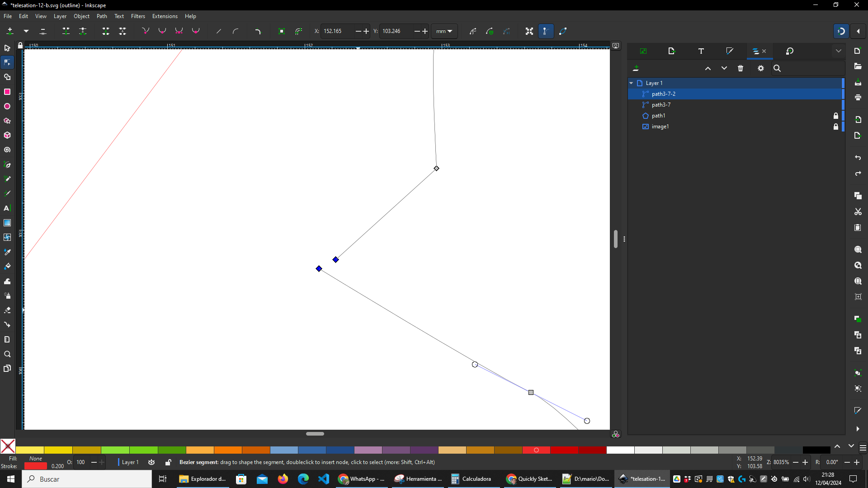868x488 pixels.
Task: Select the Spiral tool
Action: [7, 150]
